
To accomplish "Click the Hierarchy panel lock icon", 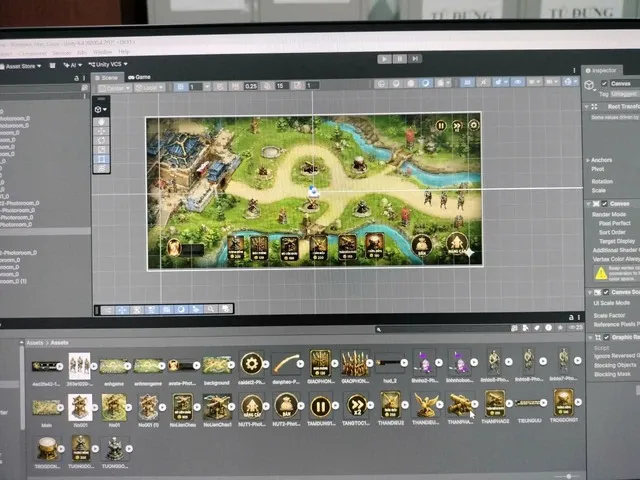I will [x=76, y=78].
